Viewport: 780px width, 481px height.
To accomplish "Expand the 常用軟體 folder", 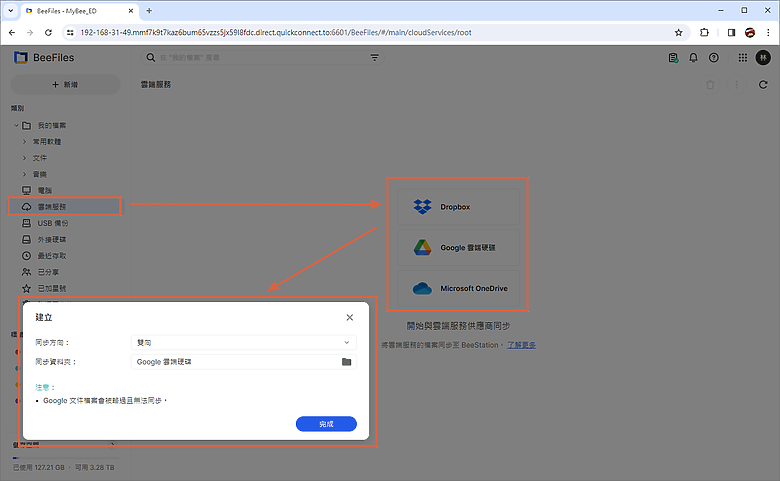I will click(x=24, y=142).
